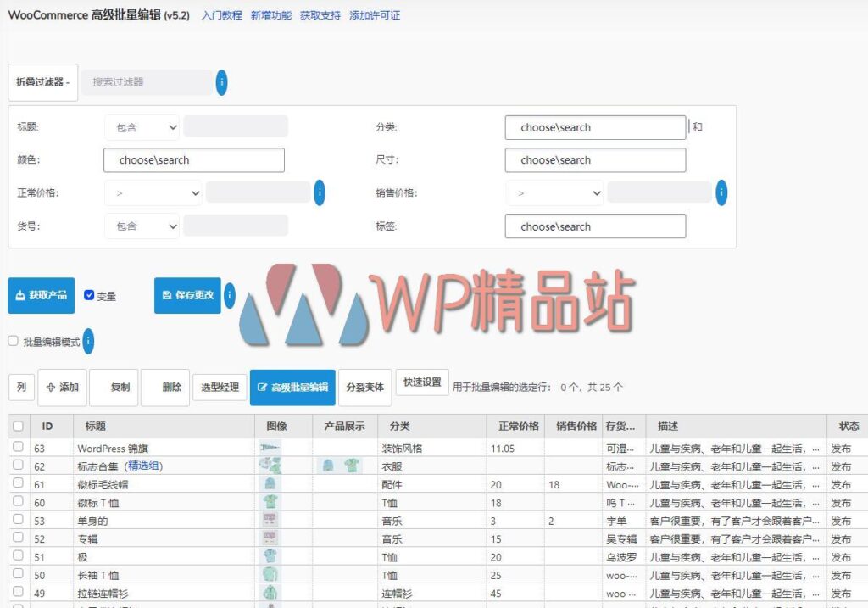The width and height of the screenshot is (868, 608).
Task: Open the 标题 condition dropdown showing 包含
Action: point(141,126)
